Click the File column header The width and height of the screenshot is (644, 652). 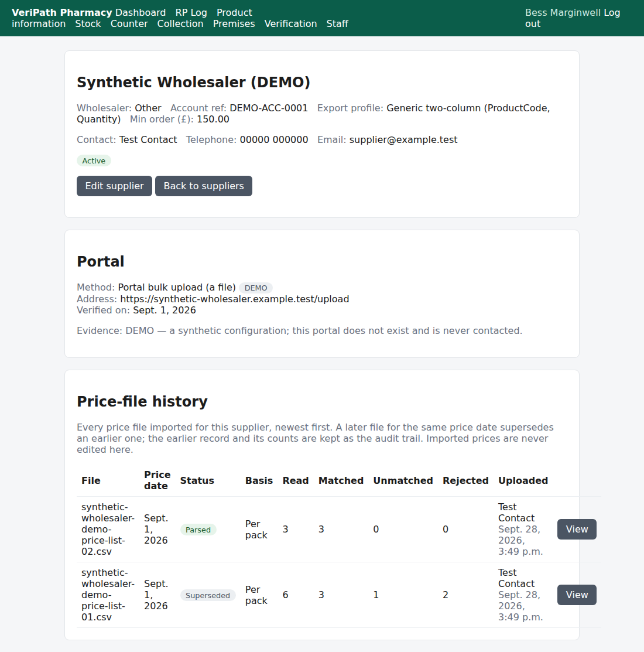(x=91, y=481)
